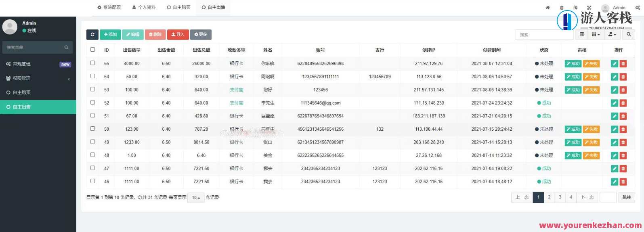The width and height of the screenshot is (644, 232).
Task: Delete row 46 with red trash icon
Action: coord(623,182)
